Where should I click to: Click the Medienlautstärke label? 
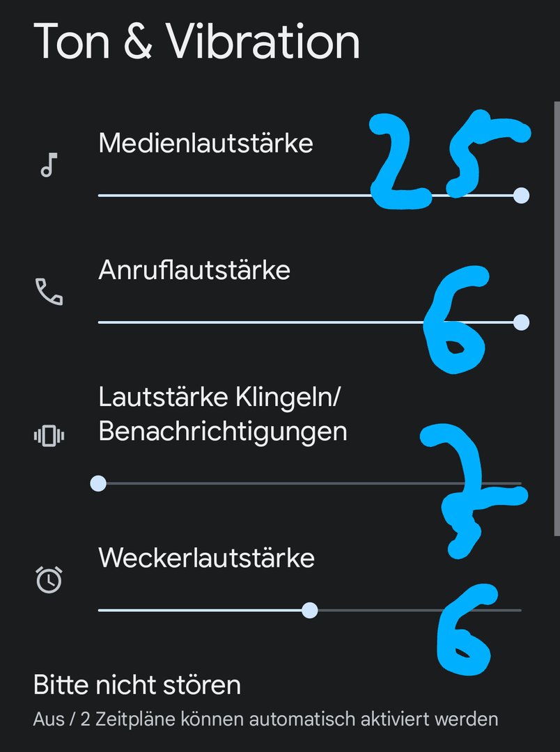[205, 143]
